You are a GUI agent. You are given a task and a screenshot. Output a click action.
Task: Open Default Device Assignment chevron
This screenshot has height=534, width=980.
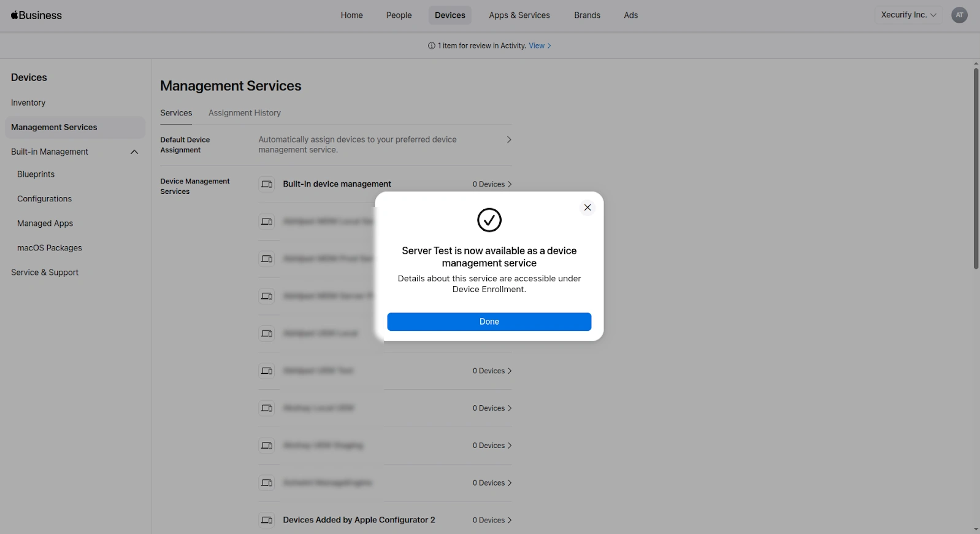[x=509, y=140]
